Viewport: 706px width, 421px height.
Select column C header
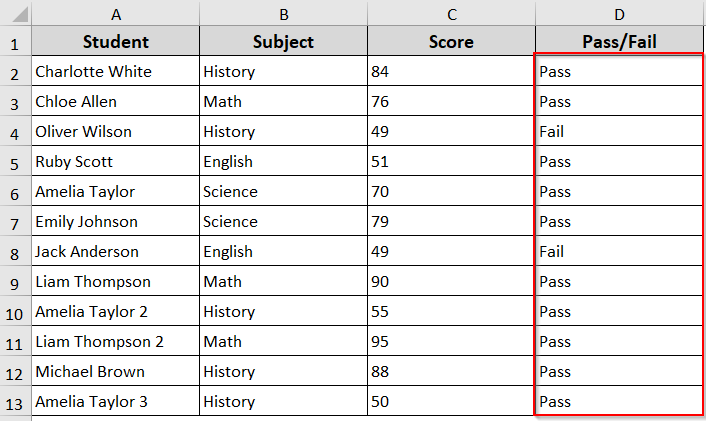point(452,14)
